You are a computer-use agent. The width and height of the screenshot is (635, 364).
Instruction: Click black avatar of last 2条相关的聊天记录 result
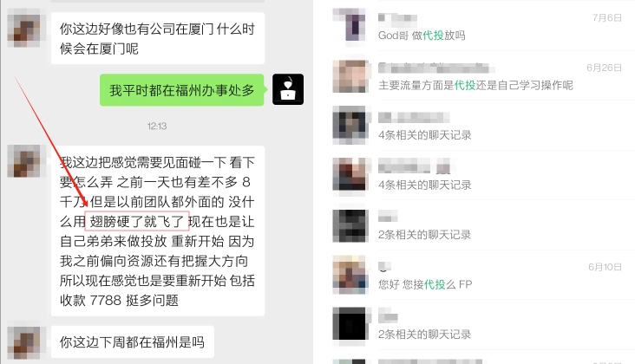[350, 324]
